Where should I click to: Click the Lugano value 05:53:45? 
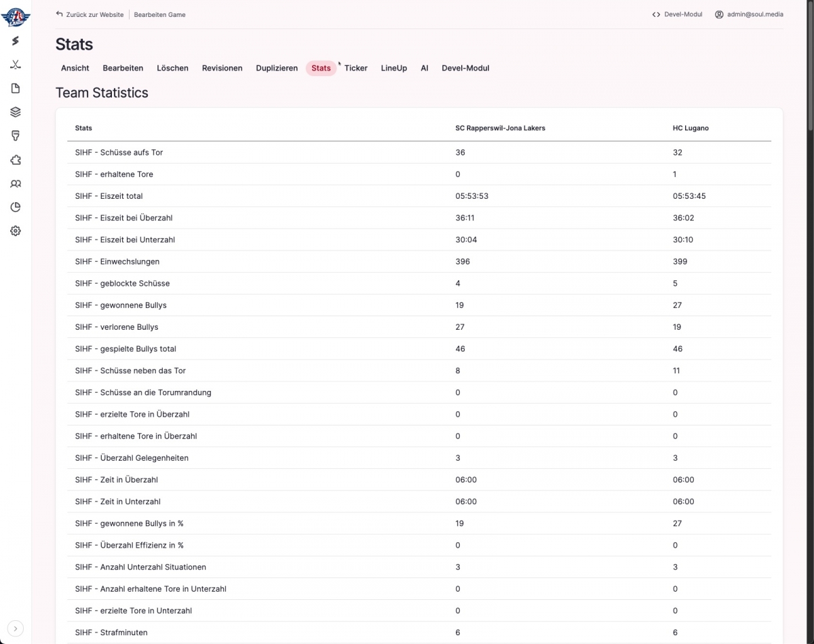pos(689,195)
